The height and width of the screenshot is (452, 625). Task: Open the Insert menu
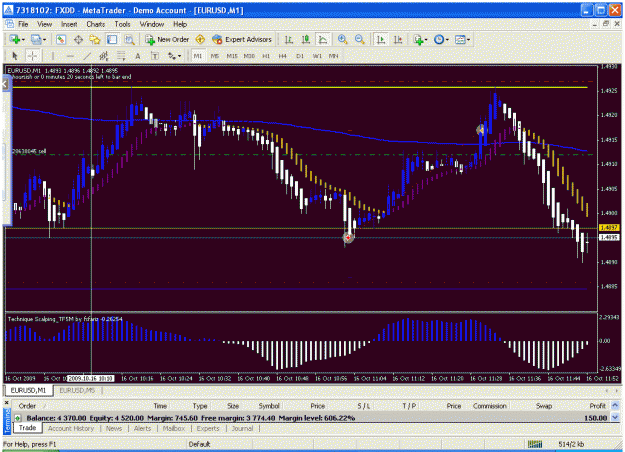pyautogui.click(x=69, y=24)
